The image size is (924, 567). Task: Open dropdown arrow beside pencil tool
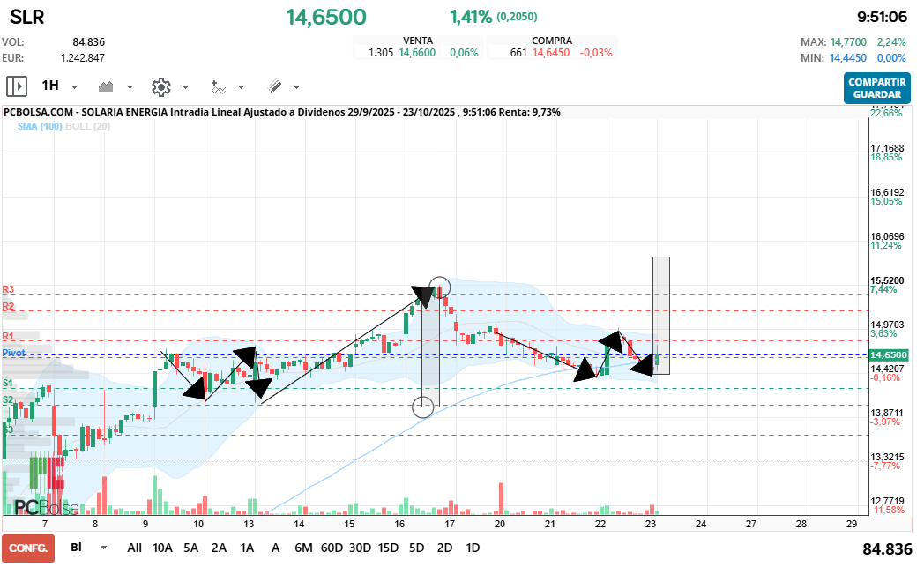tap(296, 87)
